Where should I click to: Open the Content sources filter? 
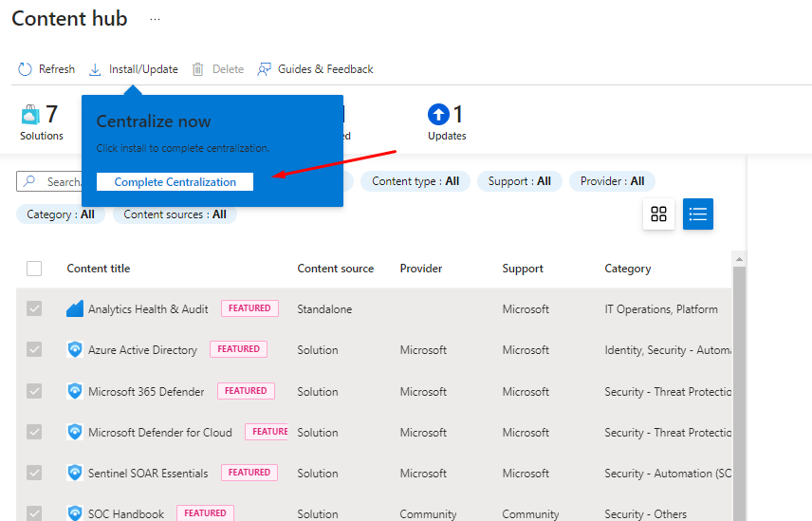(x=175, y=214)
